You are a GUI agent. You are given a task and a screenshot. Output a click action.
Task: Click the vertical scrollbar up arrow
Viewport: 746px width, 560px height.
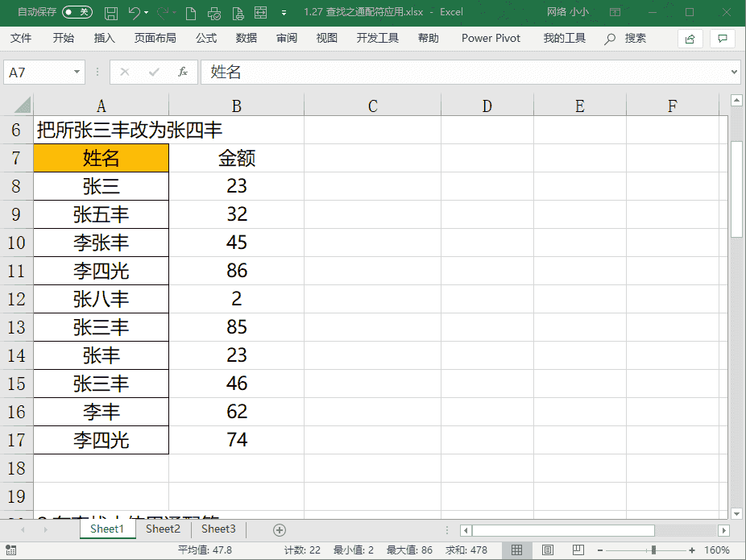(736, 101)
